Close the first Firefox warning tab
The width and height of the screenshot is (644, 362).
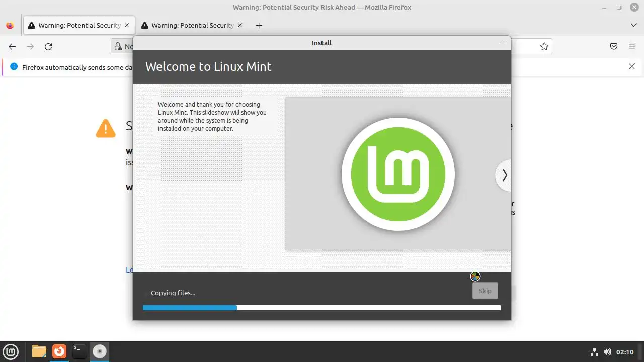tap(127, 25)
